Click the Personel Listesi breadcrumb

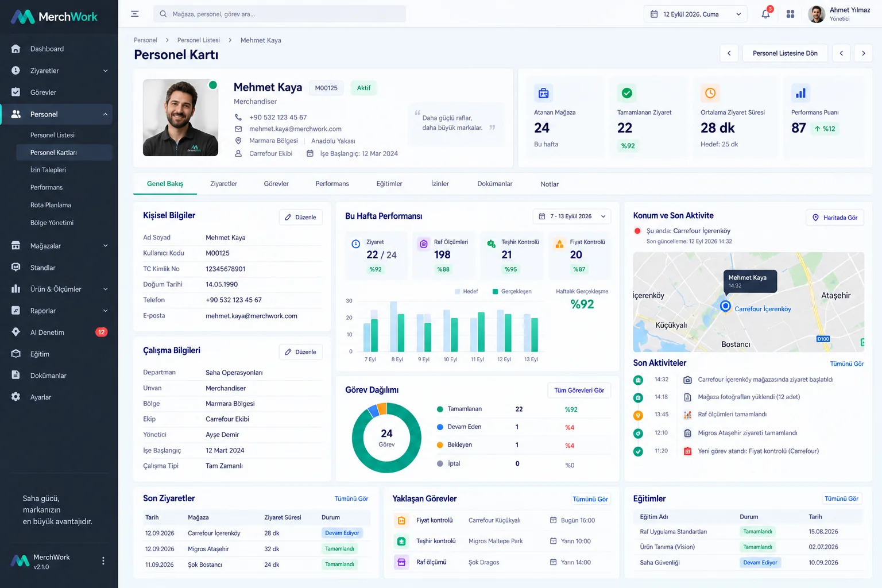tap(199, 40)
